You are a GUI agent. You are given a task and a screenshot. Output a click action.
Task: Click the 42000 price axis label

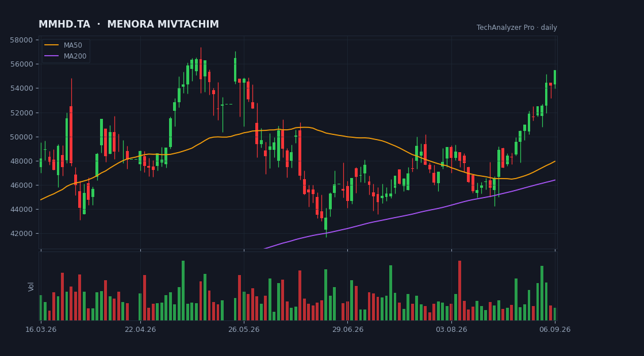pos(21,234)
